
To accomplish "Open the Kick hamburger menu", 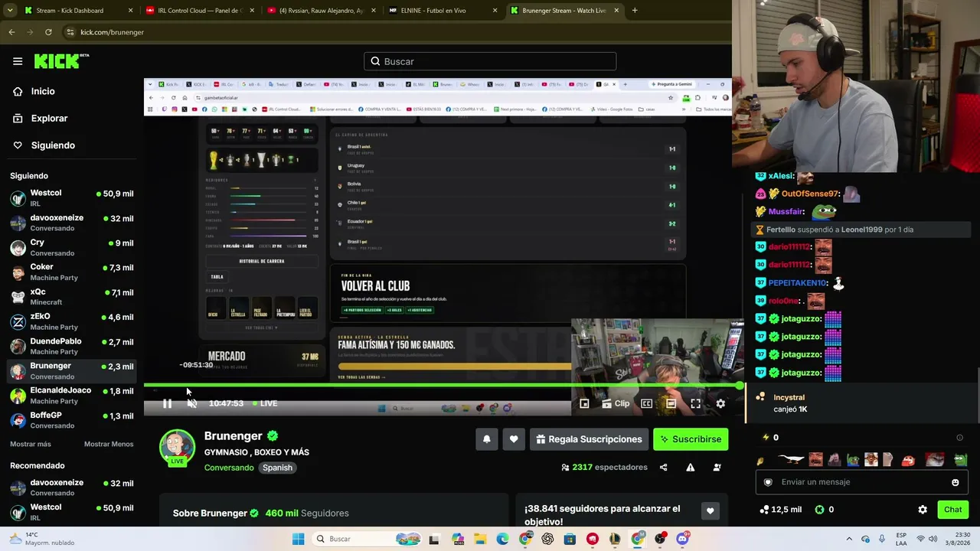I will (18, 61).
